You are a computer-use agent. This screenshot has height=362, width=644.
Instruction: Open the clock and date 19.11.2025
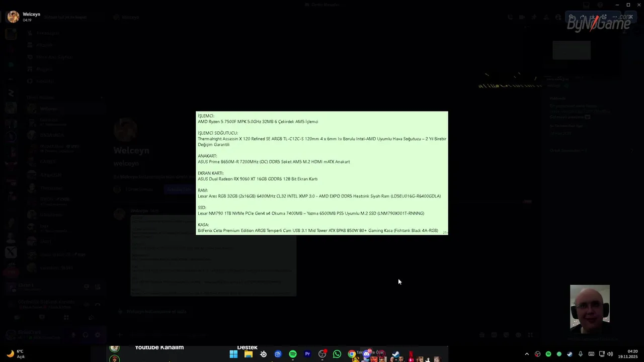tap(628, 354)
